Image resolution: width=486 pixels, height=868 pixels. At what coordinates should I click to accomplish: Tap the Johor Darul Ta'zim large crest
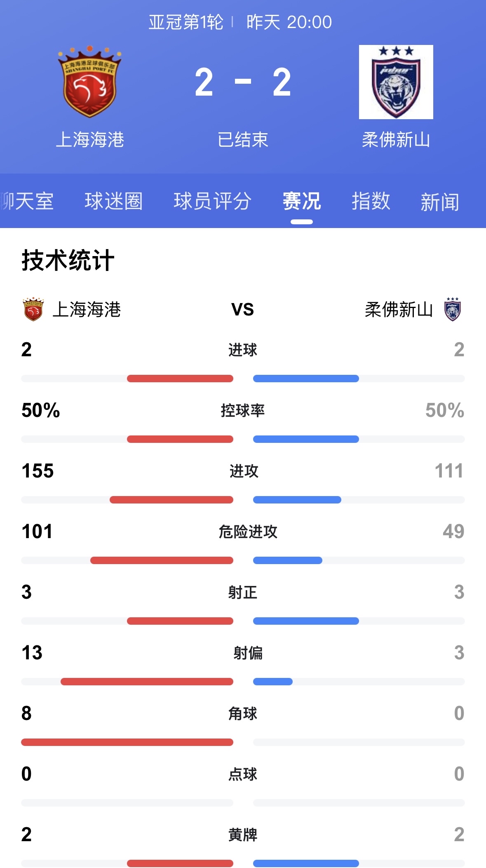click(396, 82)
